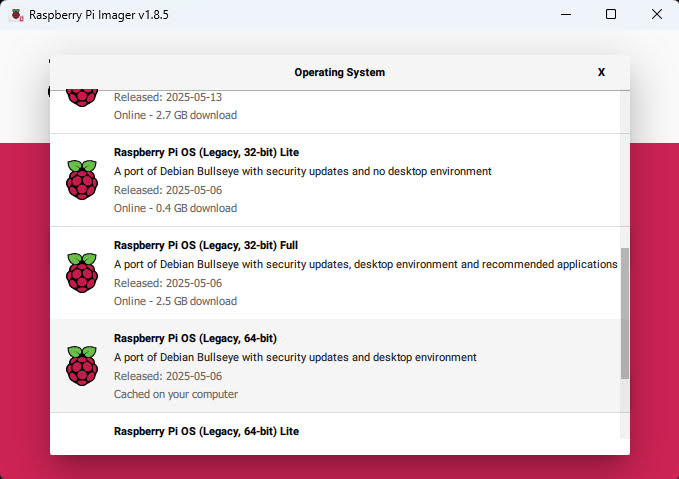Click the raspberry icon beside Legacy 64-bit

82,366
